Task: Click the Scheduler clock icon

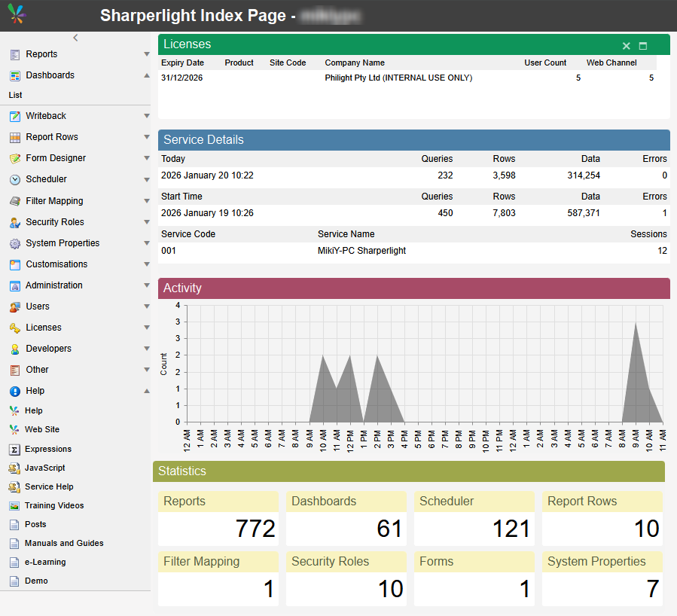Action: 14,179
